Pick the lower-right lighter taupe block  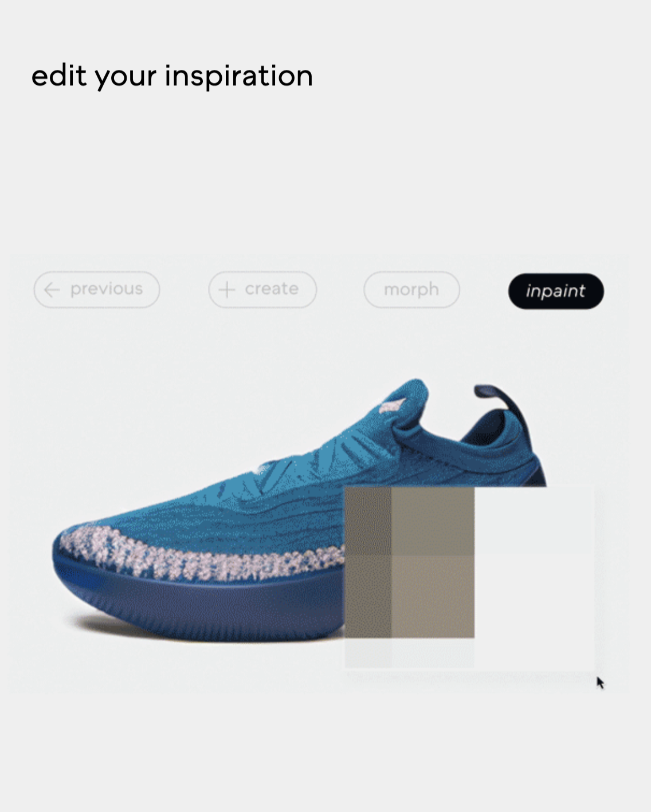(433, 596)
